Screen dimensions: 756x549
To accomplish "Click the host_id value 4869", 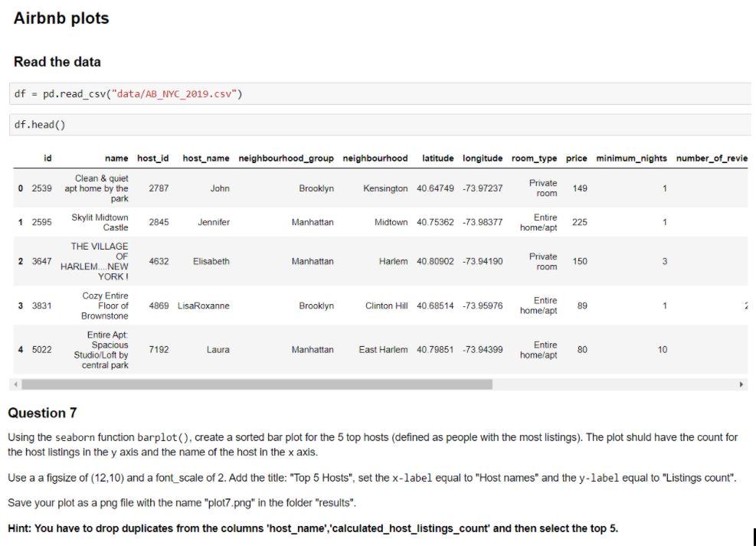I will pos(159,306).
